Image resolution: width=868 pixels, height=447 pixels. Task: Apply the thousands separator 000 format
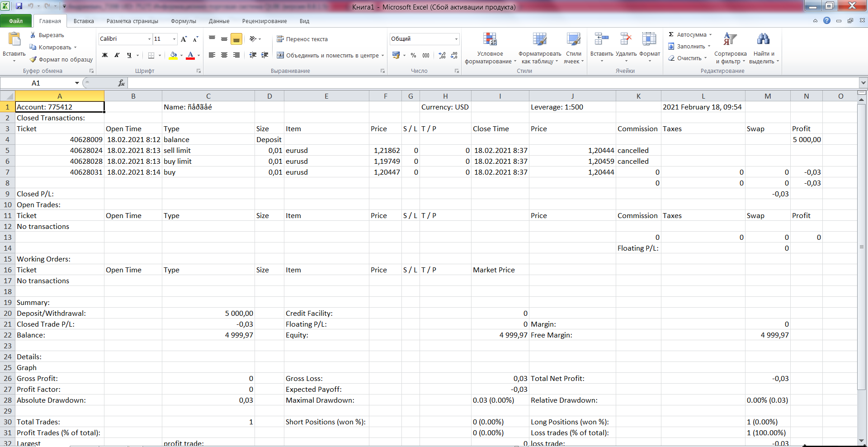click(426, 55)
